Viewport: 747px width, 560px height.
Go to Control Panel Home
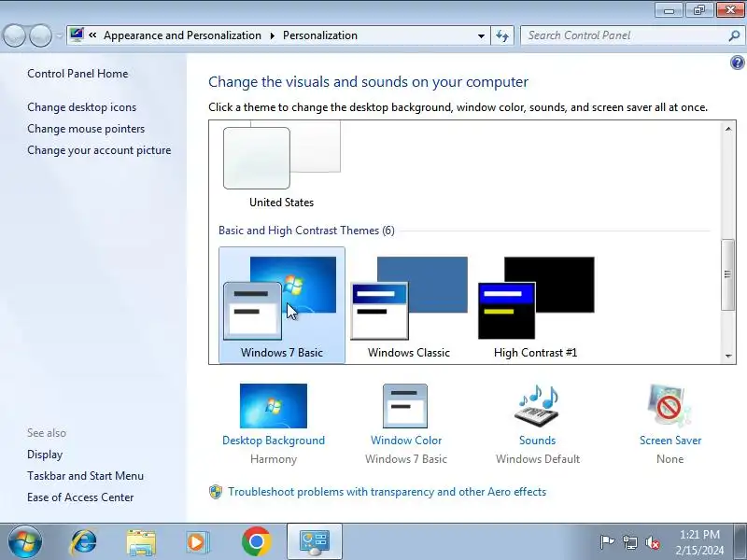78,74
